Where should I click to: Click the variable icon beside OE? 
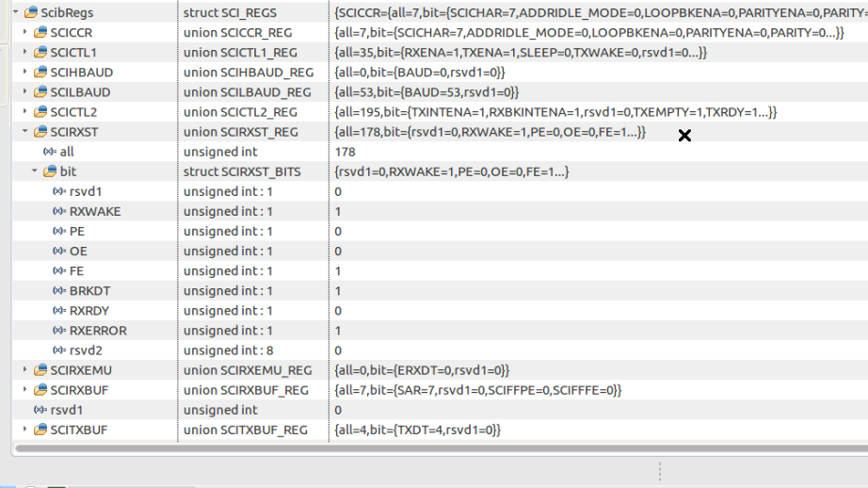click(x=59, y=251)
